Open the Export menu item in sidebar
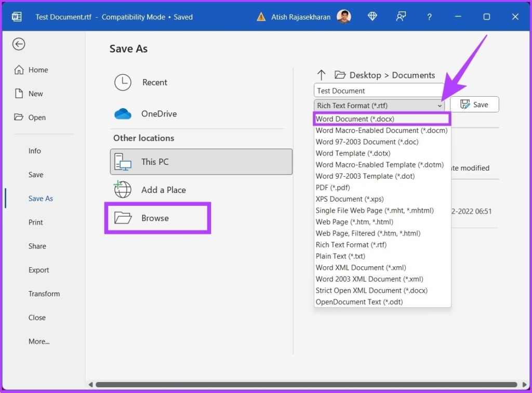This screenshot has width=532, height=393. pos(39,270)
